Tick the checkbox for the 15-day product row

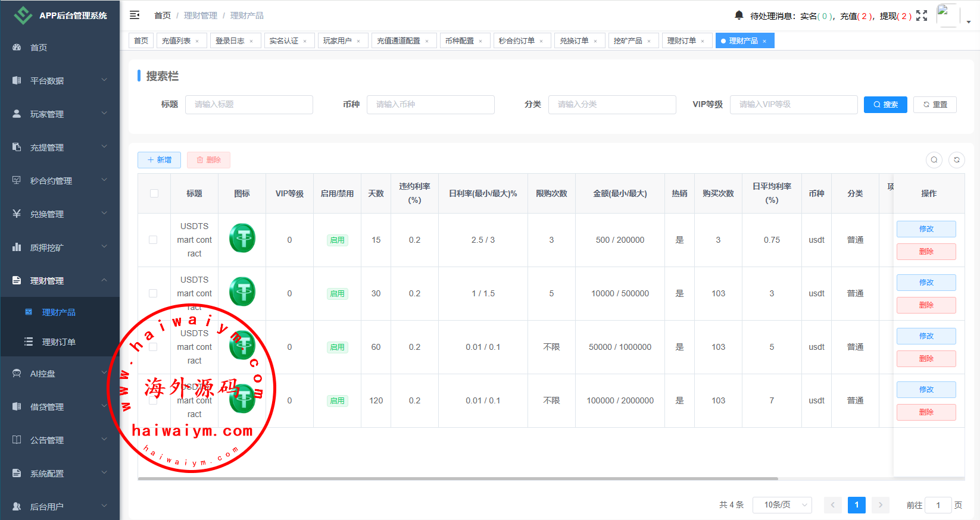tap(153, 240)
